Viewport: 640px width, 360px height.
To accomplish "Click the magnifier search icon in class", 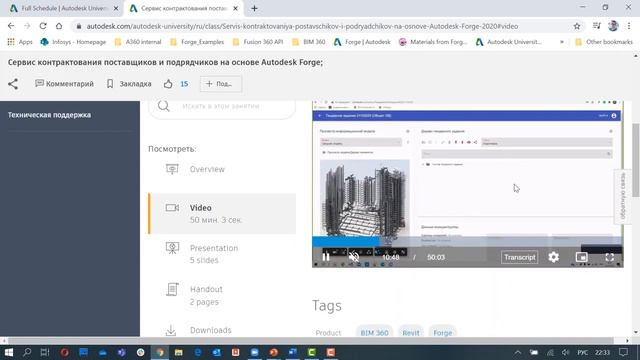I will click(x=164, y=106).
